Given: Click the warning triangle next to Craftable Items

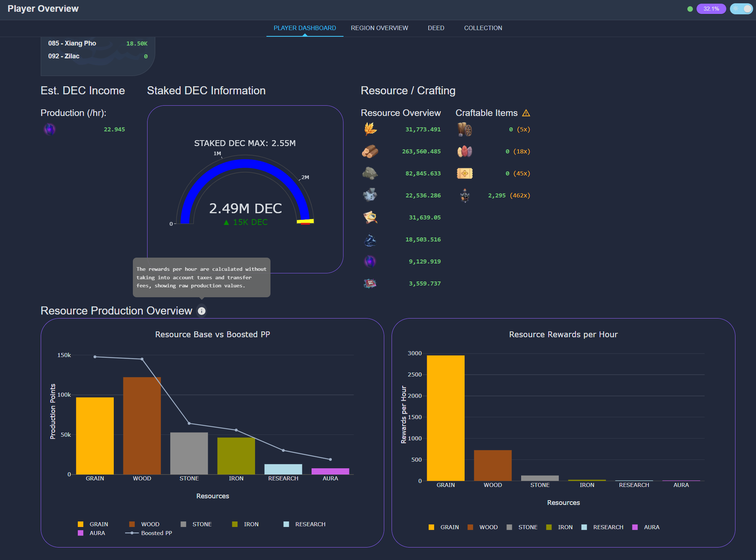Looking at the screenshot, I should click(526, 113).
